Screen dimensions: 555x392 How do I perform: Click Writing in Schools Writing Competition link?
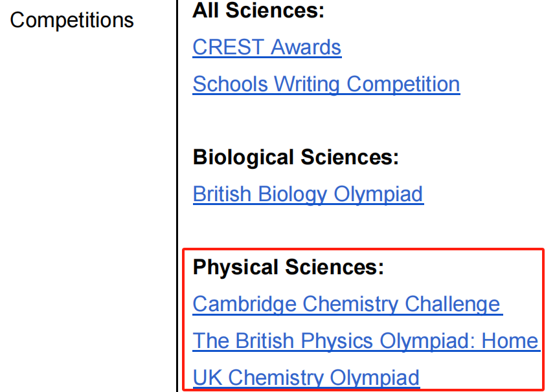(x=308, y=84)
